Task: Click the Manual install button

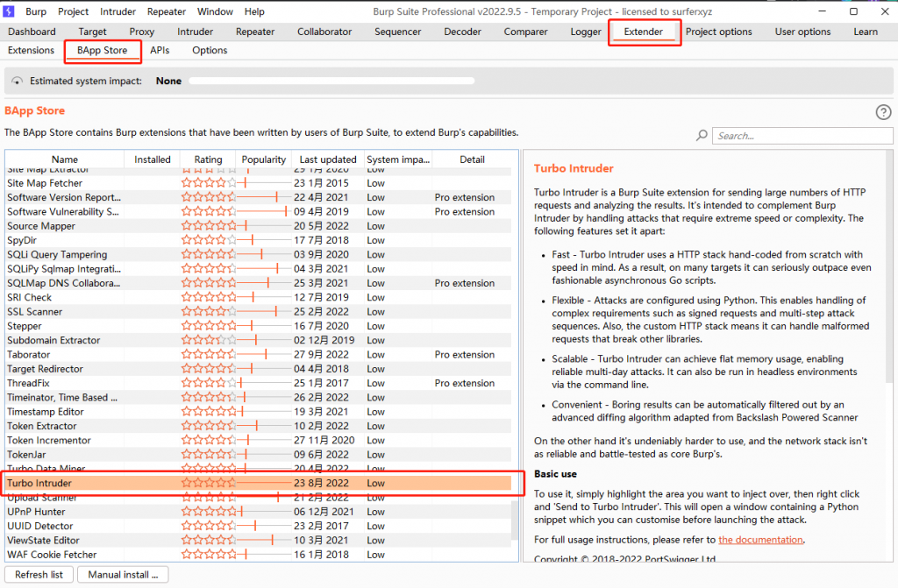Action: [x=123, y=575]
